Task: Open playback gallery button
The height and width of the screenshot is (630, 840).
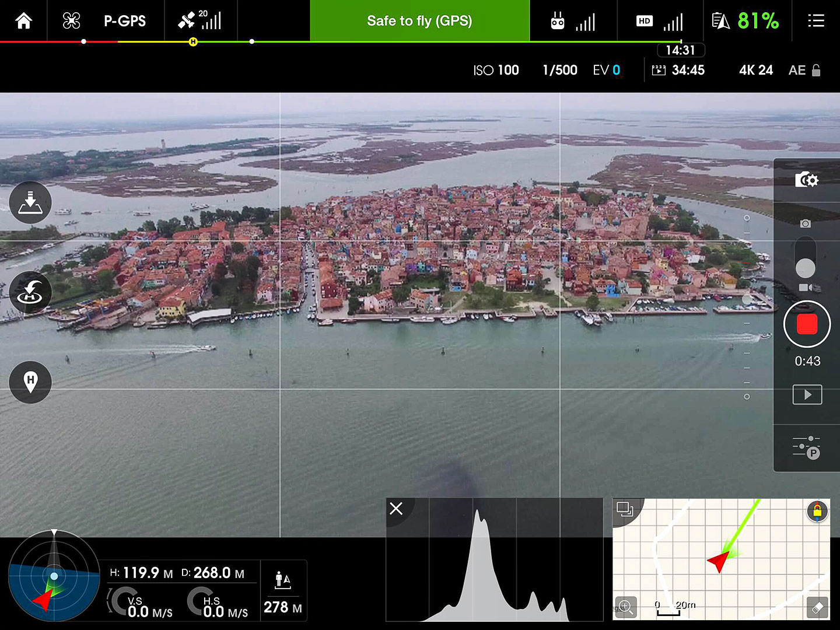Action: pos(807,395)
